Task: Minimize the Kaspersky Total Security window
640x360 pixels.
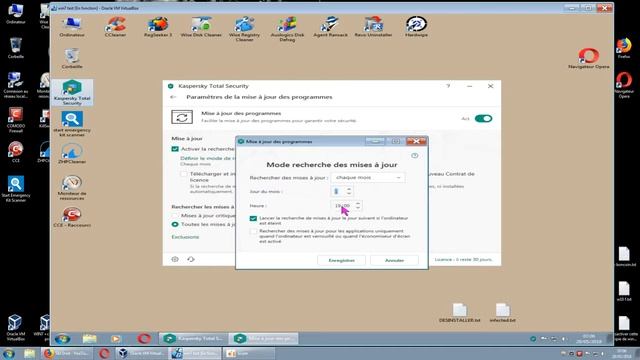Action: pyautogui.click(x=469, y=86)
